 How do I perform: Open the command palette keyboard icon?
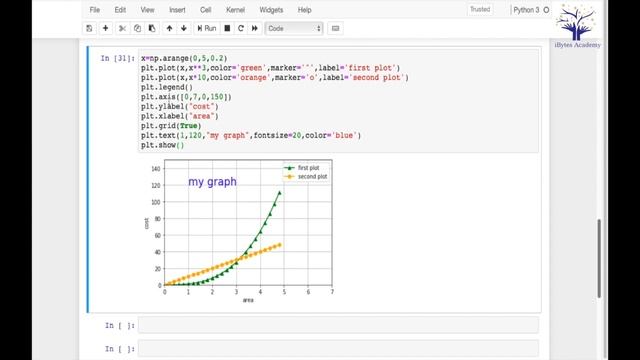tap(336, 28)
